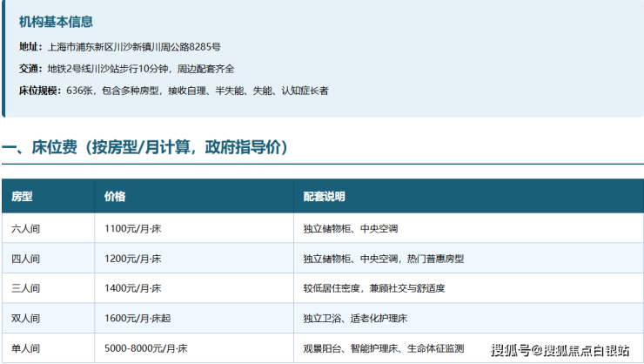Click the 房型 column header
Screen dimensions: 644x364
coord(48,196)
